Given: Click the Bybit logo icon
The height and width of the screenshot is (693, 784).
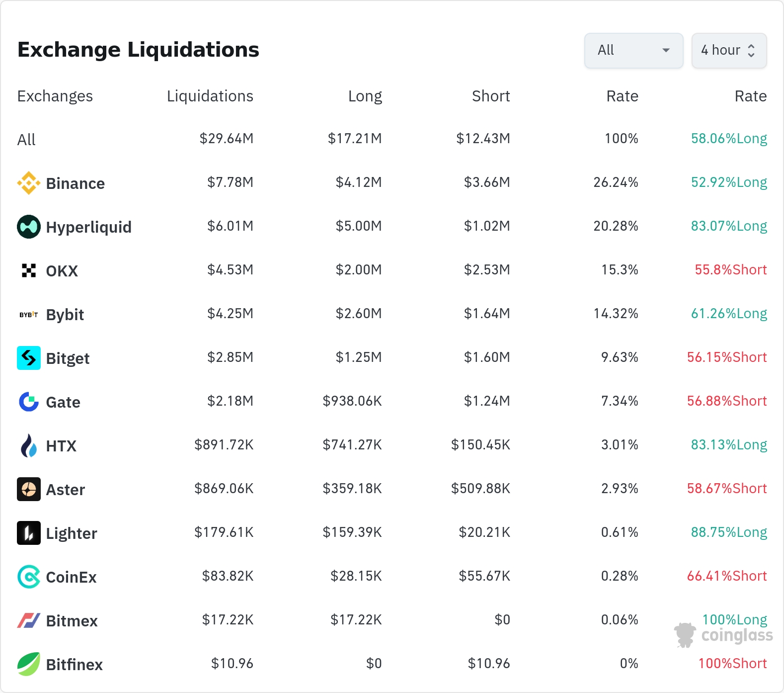Looking at the screenshot, I should 29,314.
